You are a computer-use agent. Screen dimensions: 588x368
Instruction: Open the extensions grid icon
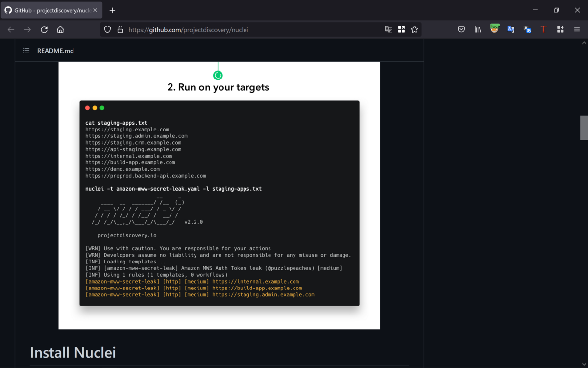pyautogui.click(x=560, y=30)
